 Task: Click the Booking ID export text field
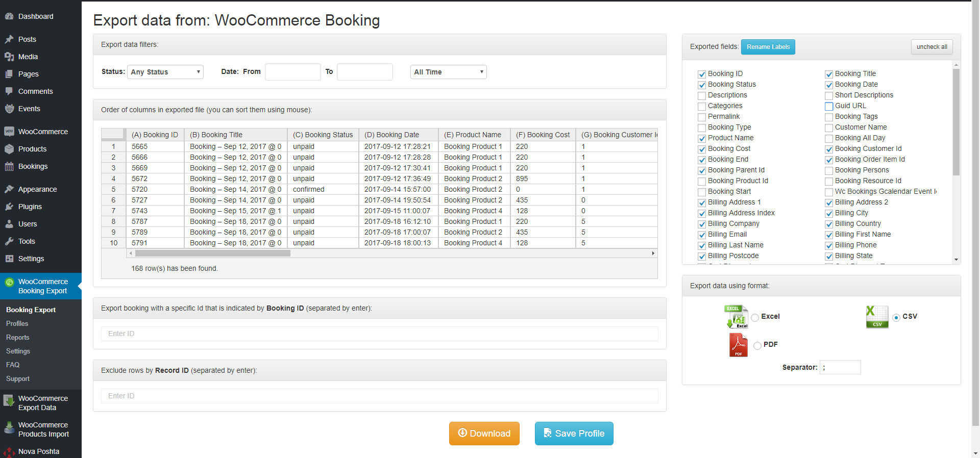pyautogui.click(x=379, y=334)
